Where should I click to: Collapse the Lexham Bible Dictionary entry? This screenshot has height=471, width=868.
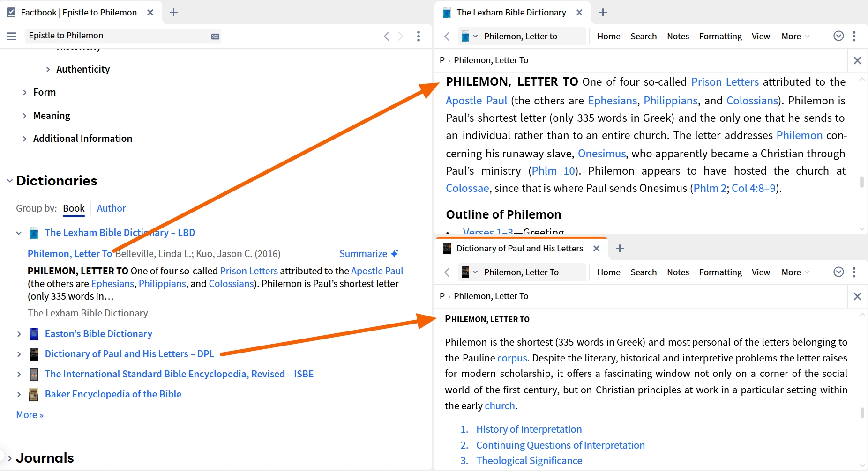[x=19, y=233]
